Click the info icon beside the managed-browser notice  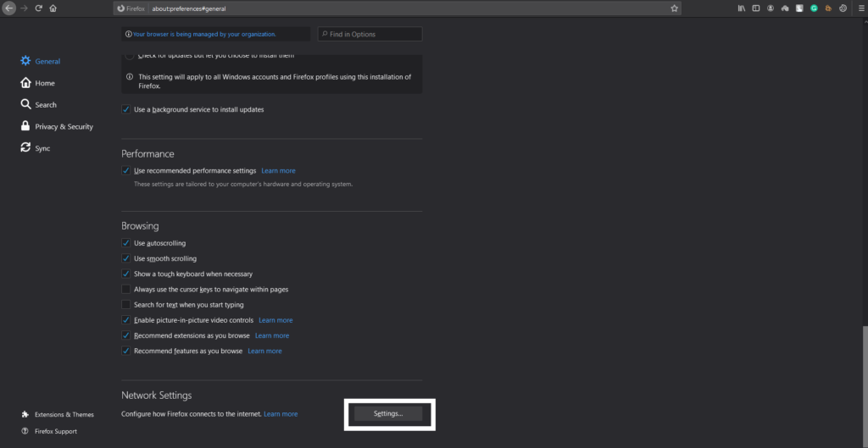pos(129,34)
